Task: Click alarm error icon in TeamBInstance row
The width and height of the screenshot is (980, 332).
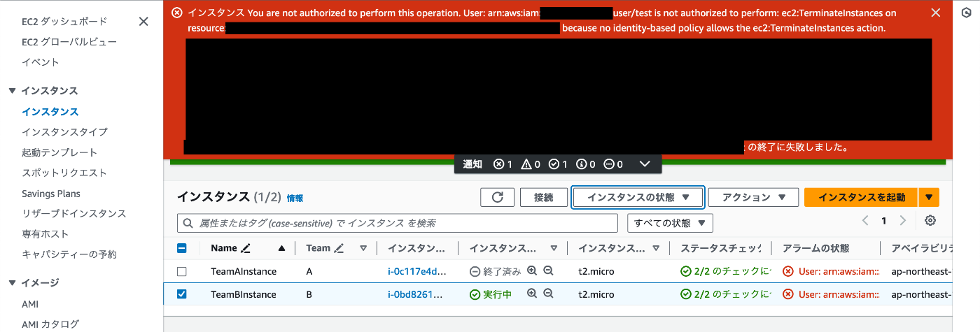Action: tap(787, 294)
